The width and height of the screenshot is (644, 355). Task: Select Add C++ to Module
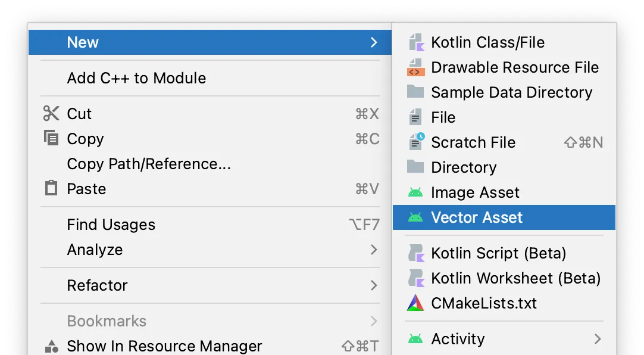(x=136, y=78)
